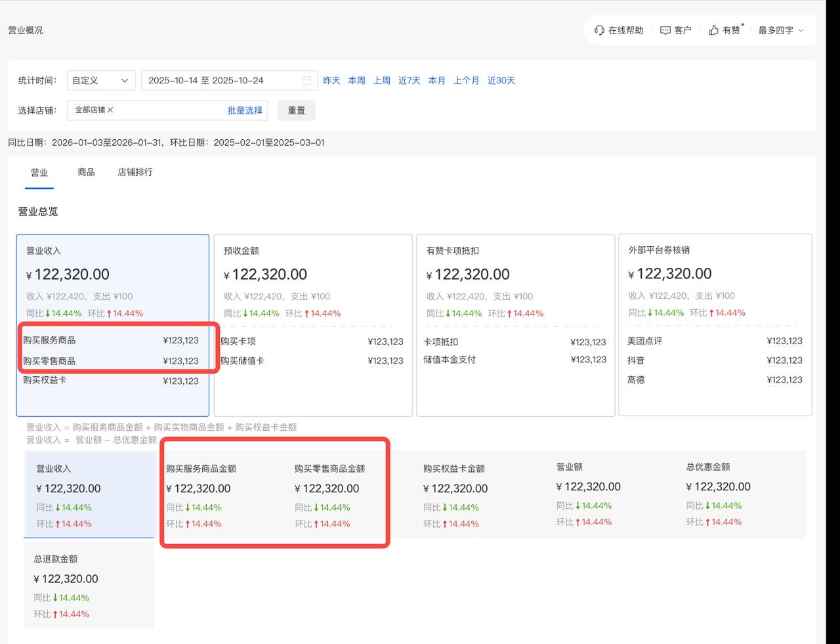The width and height of the screenshot is (840, 644).
Task: Open the 客户 chat icon
Action: click(665, 30)
